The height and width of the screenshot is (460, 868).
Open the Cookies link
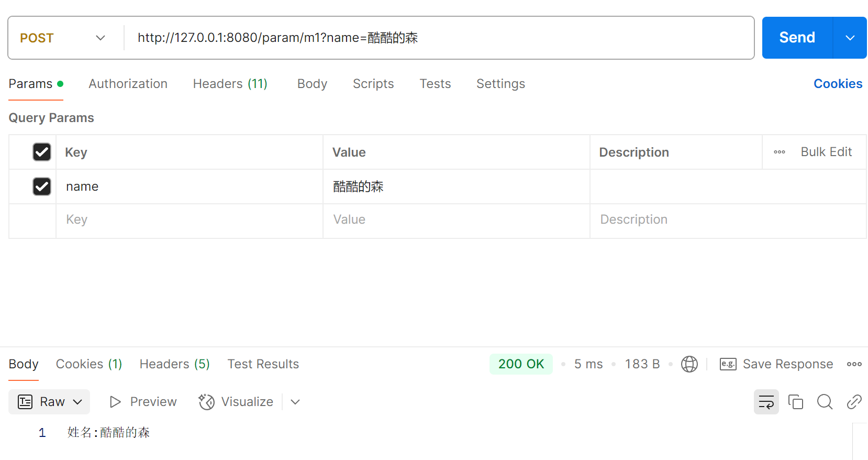point(838,84)
